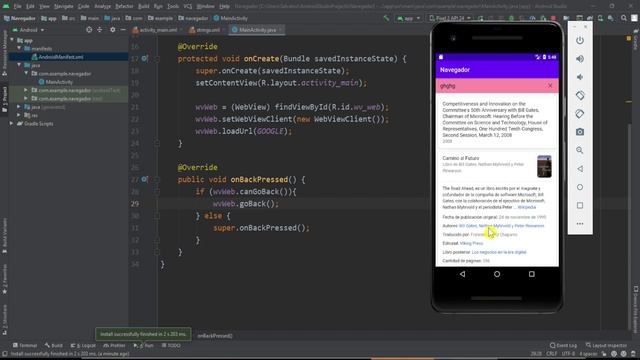The height and width of the screenshot is (360, 640).
Task: Open the Layout Inspector
Action: [606, 345]
